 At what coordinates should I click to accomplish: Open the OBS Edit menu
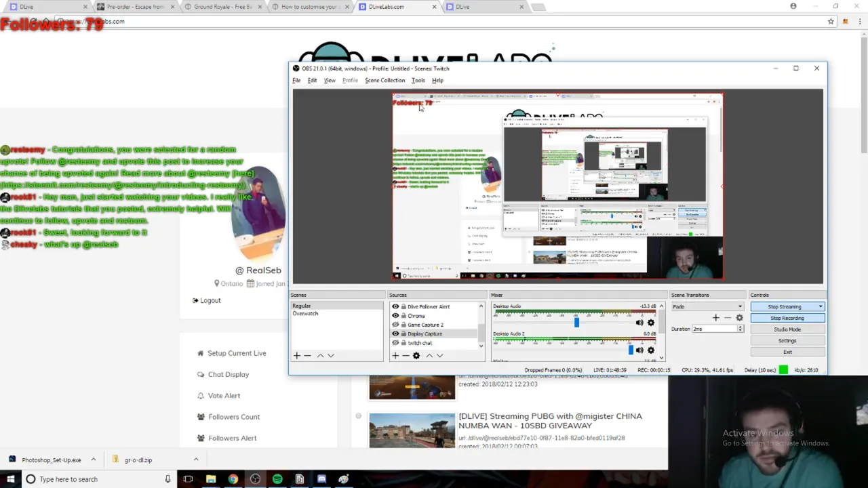point(312,80)
